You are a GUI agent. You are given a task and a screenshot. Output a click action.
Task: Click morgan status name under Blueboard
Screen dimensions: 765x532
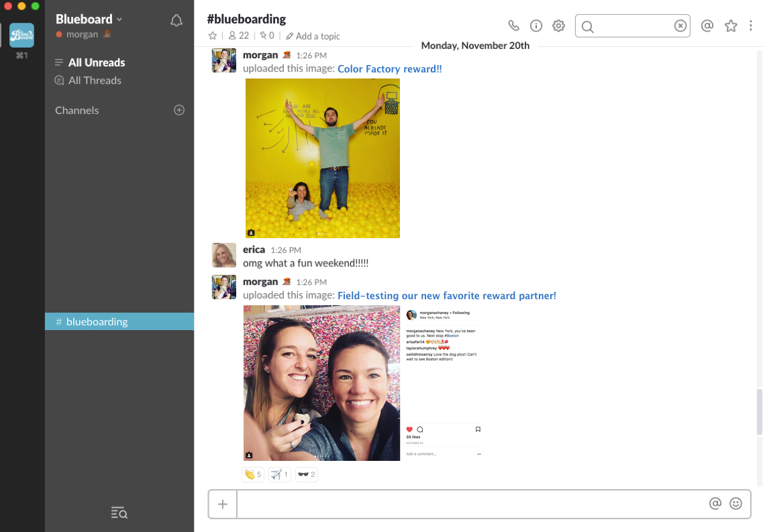(82, 34)
